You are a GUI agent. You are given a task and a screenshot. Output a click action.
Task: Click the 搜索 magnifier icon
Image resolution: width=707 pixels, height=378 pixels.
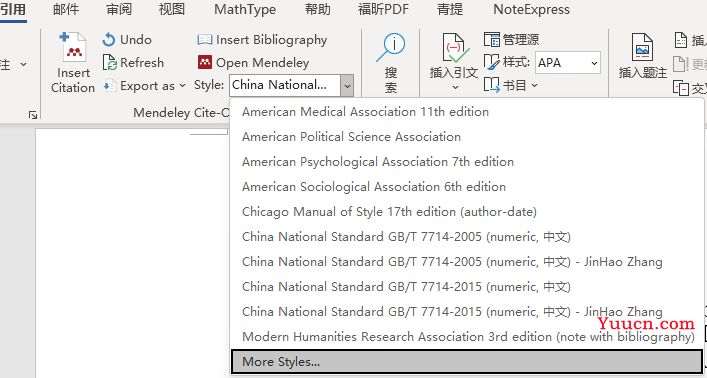[x=391, y=48]
